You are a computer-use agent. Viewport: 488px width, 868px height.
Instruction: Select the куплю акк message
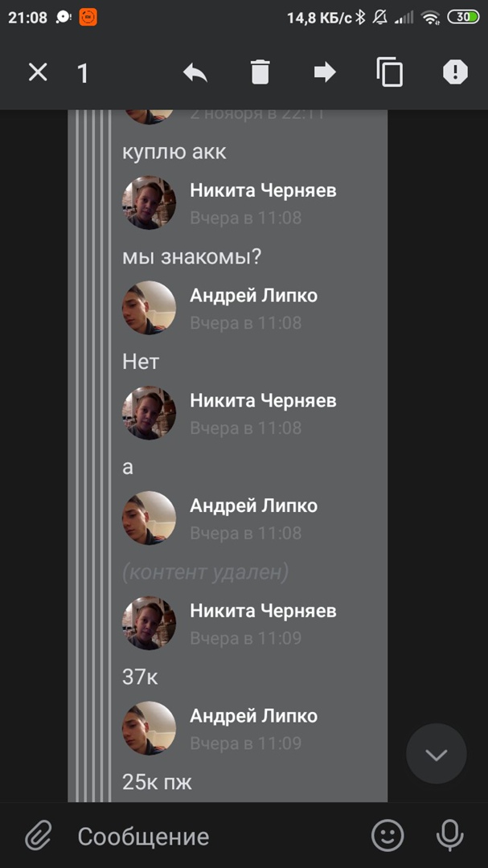174,152
